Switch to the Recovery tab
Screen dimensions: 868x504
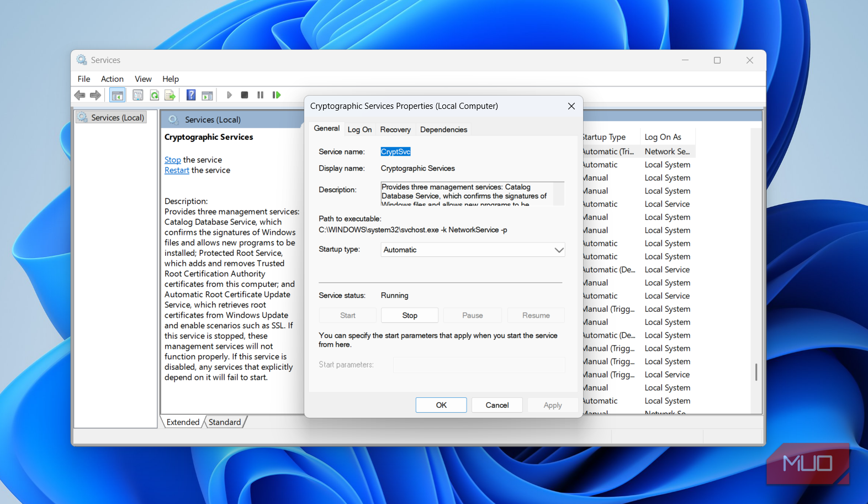(x=395, y=129)
